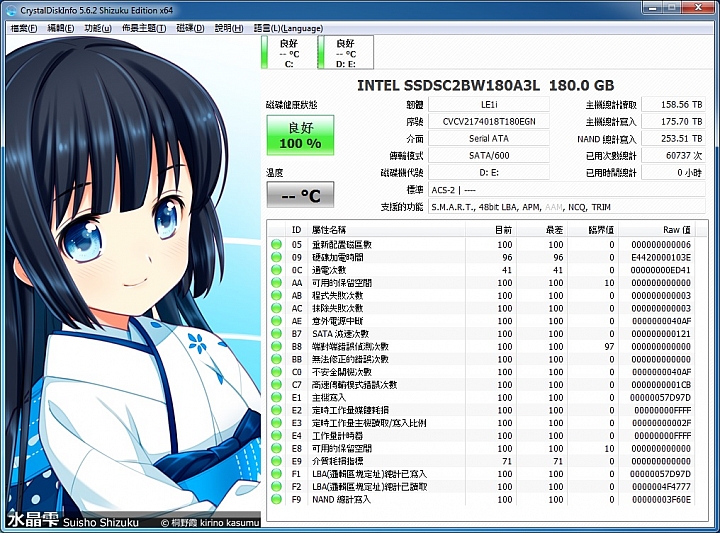Click transfer mode field SATA/600

coord(489,155)
